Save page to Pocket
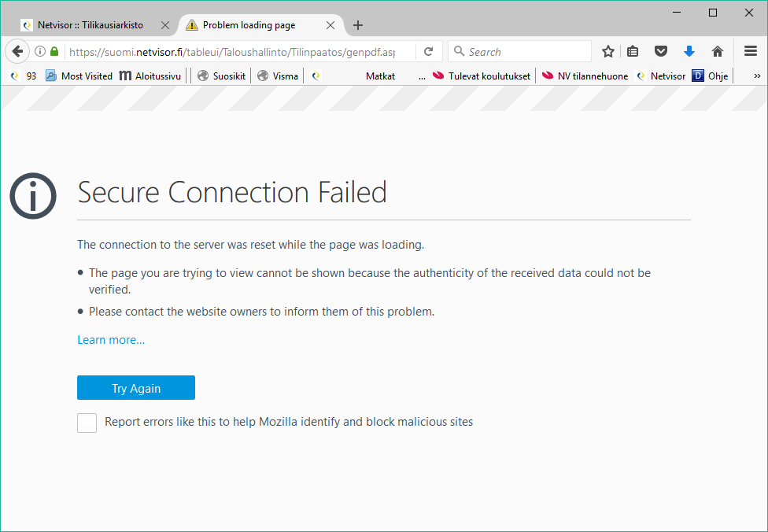 662,52
